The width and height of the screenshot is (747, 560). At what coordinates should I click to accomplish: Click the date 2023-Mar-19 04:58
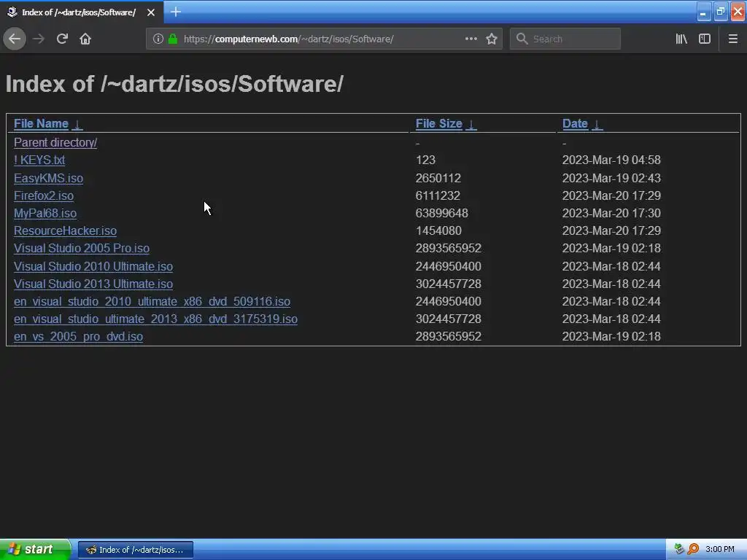[x=611, y=160]
